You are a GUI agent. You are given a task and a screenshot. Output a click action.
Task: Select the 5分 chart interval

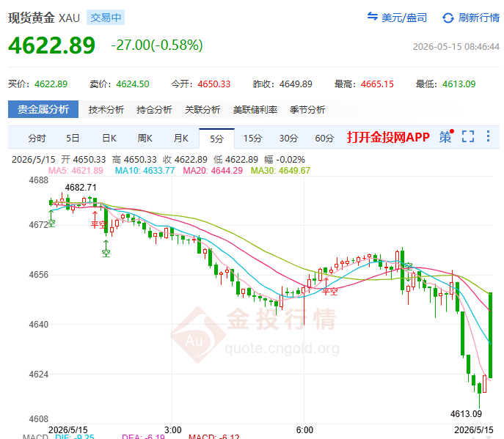pos(216,139)
